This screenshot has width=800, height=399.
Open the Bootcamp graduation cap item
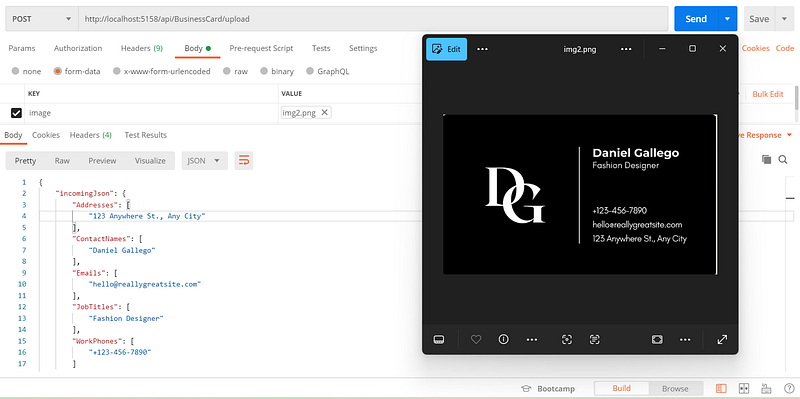pos(548,389)
